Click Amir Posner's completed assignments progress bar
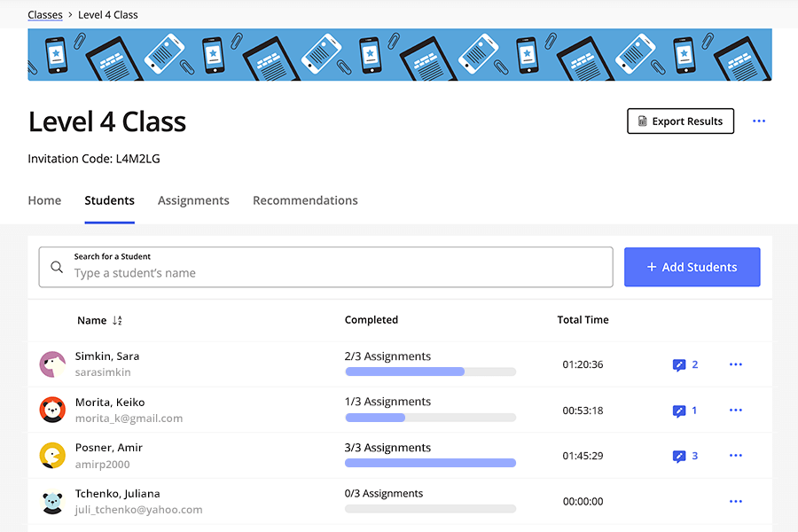The image size is (798, 532). (x=430, y=463)
